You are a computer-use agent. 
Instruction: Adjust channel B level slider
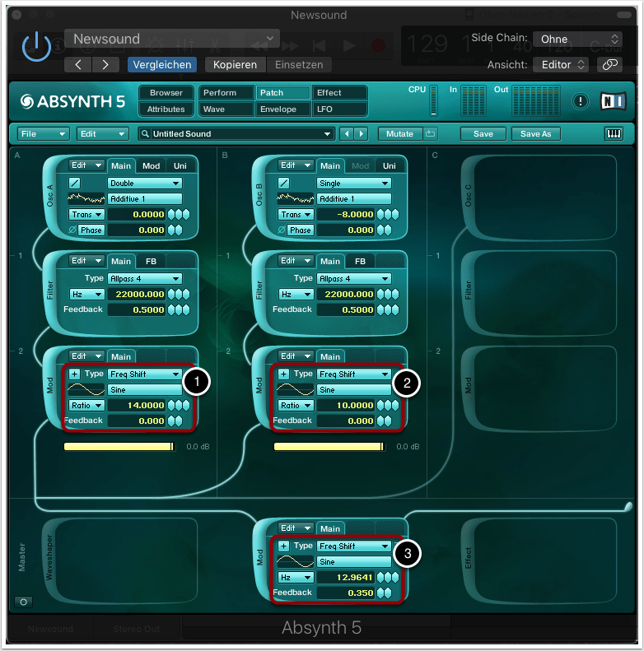tap(329, 447)
